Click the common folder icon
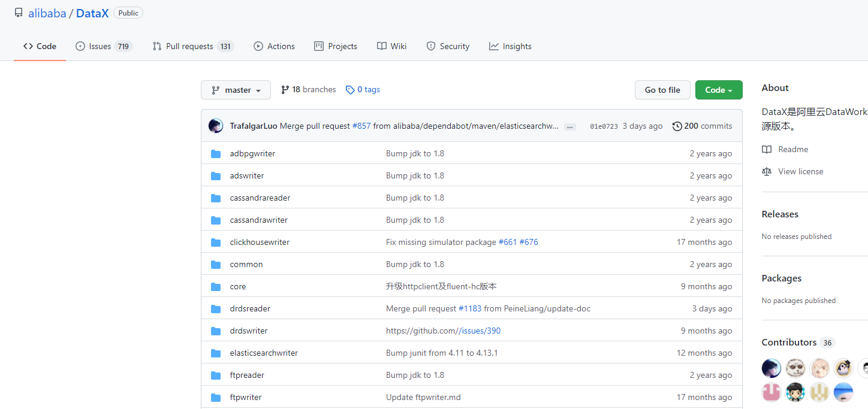 tap(216, 265)
